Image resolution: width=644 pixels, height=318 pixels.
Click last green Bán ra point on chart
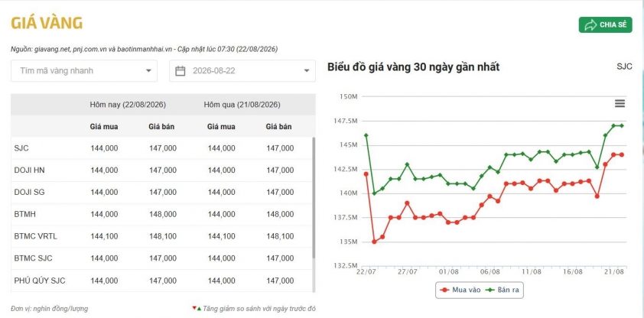(x=622, y=125)
